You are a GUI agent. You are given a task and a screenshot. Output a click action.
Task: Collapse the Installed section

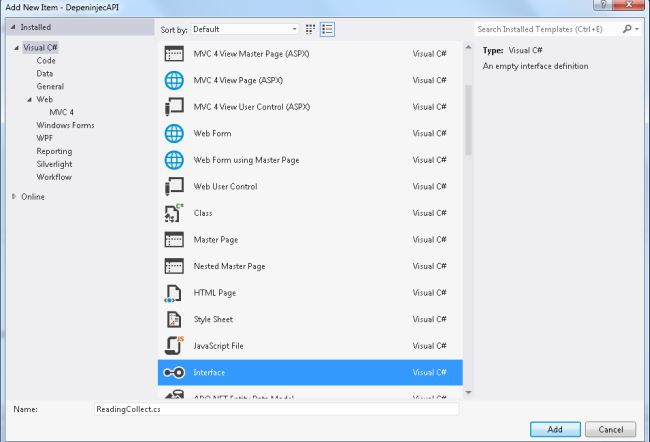point(13,27)
